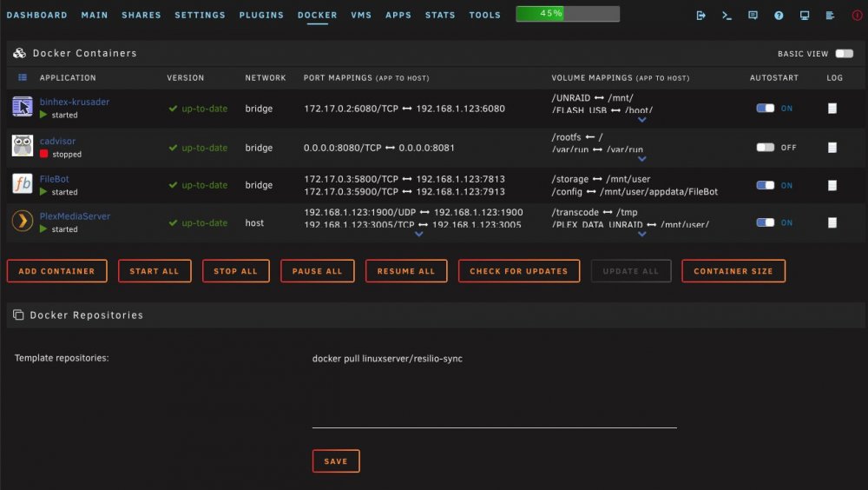Click the help question mark icon
Image resolution: width=868 pixels, height=490 pixels.
(x=779, y=16)
